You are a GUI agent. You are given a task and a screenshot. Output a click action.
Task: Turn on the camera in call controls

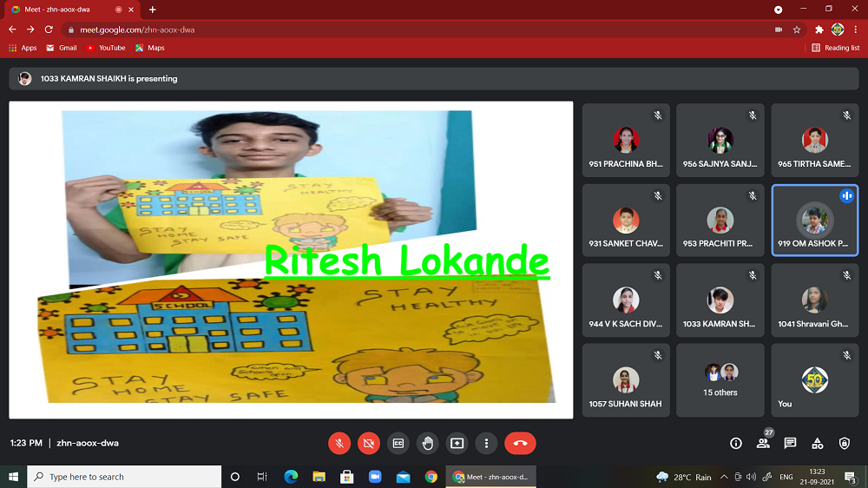pyautogui.click(x=369, y=443)
